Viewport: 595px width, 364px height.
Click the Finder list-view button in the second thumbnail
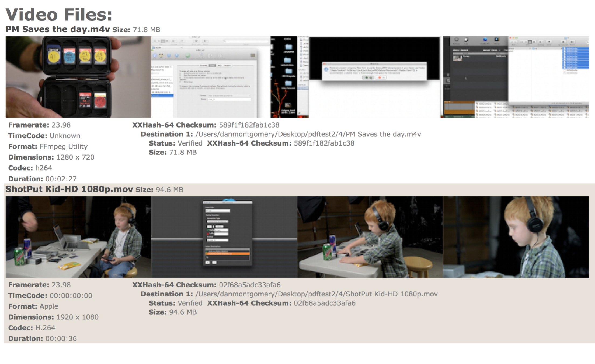(159, 41)
